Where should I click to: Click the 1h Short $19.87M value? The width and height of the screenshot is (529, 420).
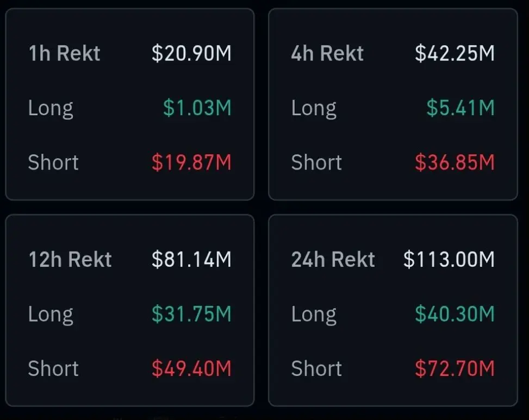tap(191, 162)
